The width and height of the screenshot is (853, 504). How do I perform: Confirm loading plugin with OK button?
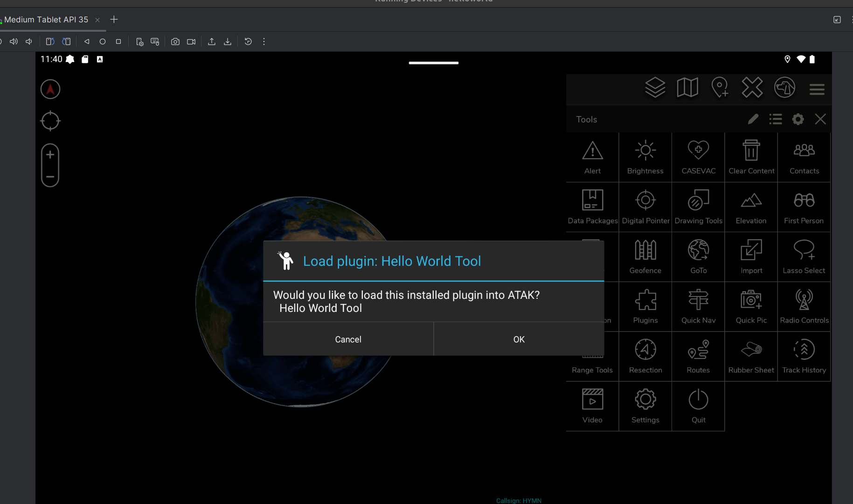coord(519,339)
